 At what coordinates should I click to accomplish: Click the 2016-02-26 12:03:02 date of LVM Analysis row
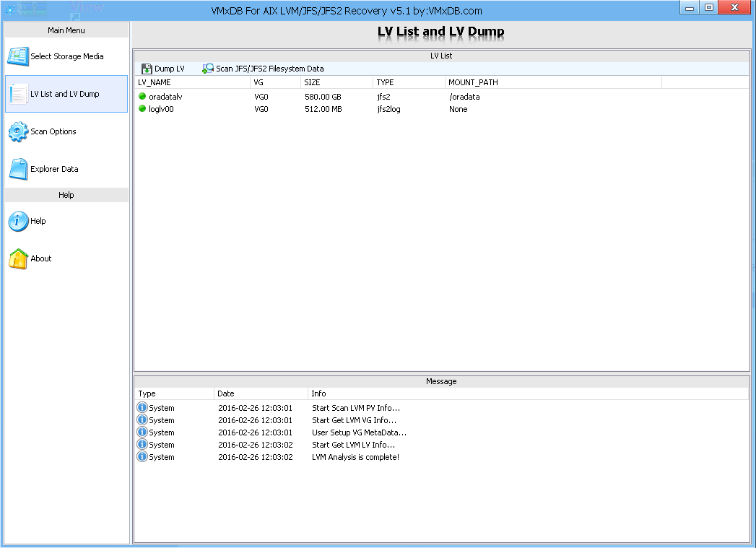point(255,458)
